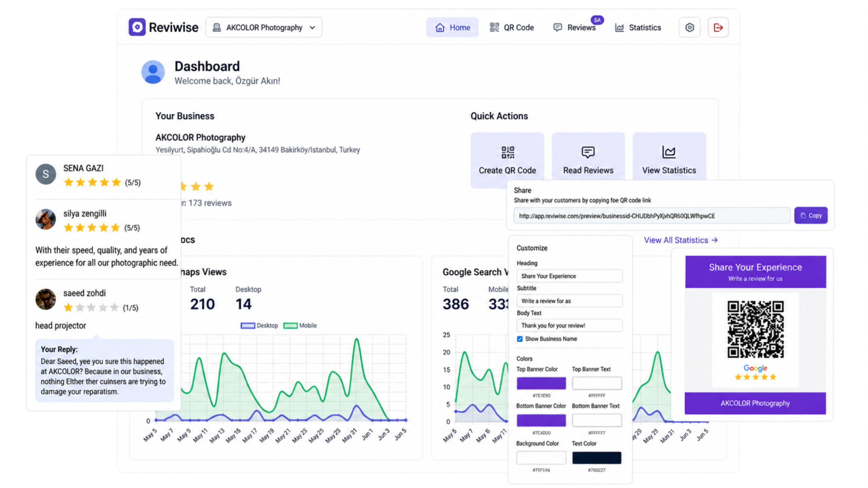Click Create QR Code quick action
Screen dimensions: 868x488
pos(507,160)
